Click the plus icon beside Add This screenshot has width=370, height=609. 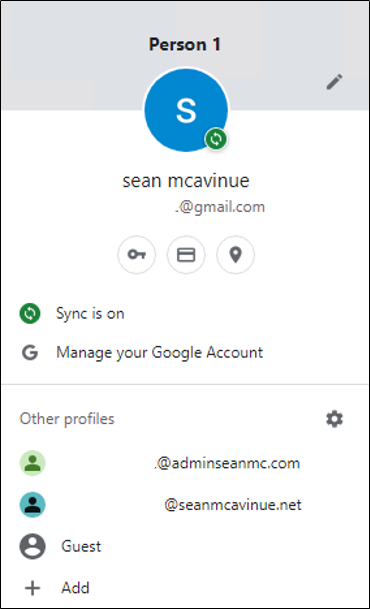tap(33, 588)
